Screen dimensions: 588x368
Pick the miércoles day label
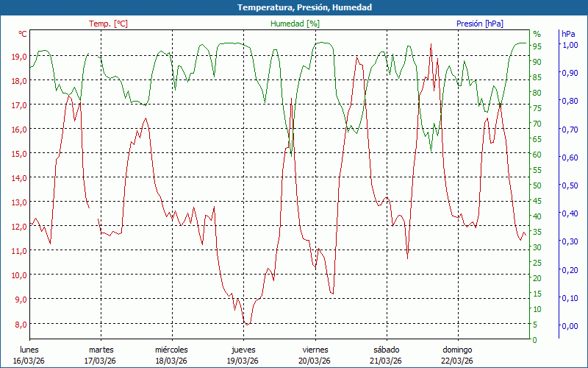point(171,350)
